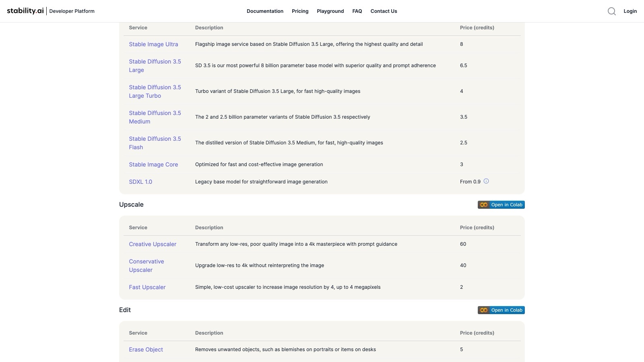644x362 pixels.
Task: Click 'Simple, low-cost upscaler' description text
Action: click(288, 287)
